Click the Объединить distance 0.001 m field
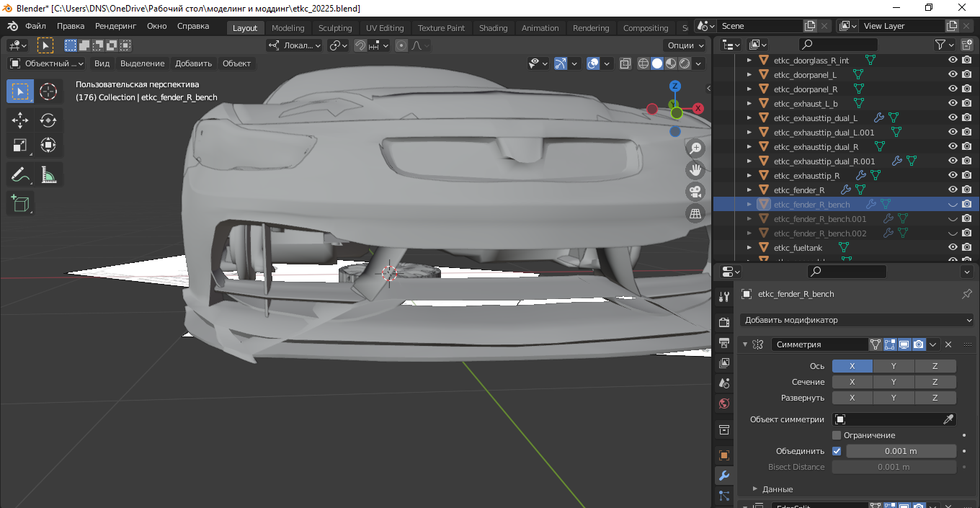Screen dimensions: 980x508 (x=901, y=451)
